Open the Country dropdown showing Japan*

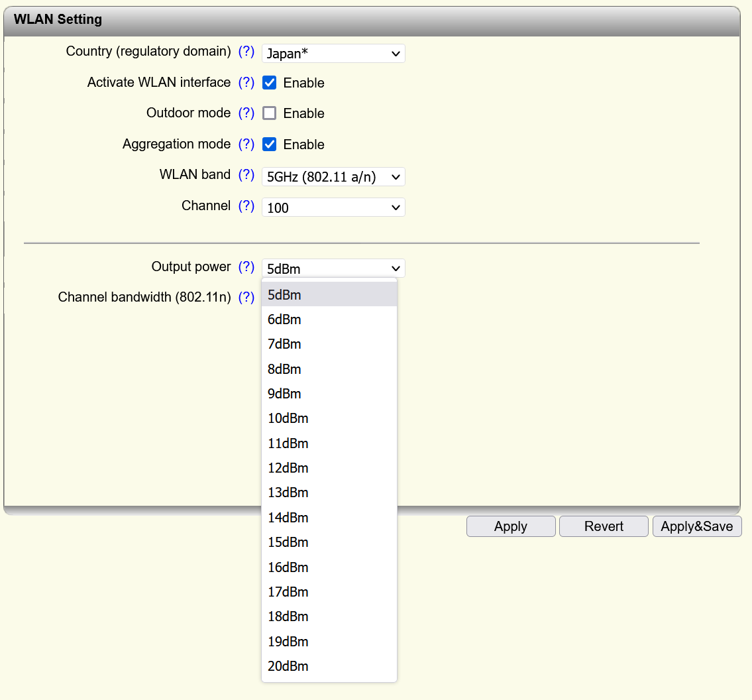[x=333, y=54]
